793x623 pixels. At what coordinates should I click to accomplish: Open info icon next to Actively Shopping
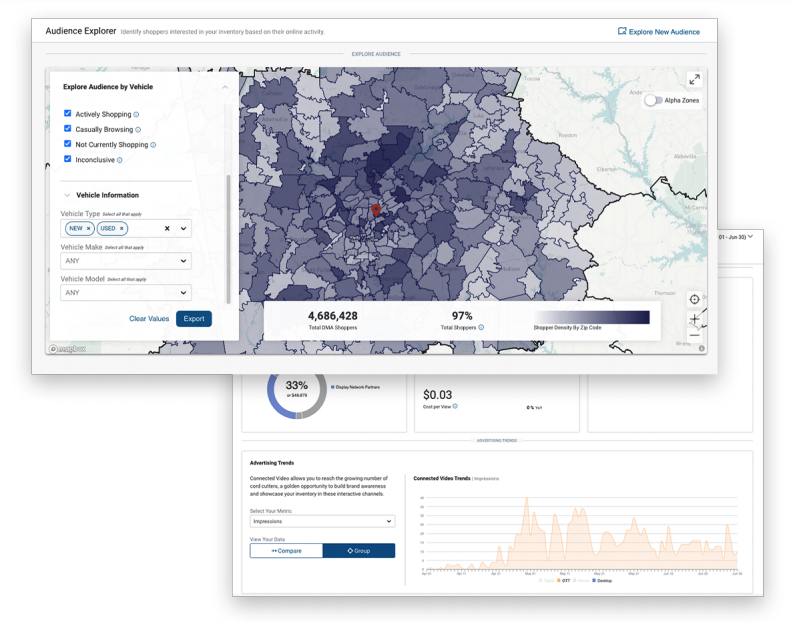tap(136, 115)
